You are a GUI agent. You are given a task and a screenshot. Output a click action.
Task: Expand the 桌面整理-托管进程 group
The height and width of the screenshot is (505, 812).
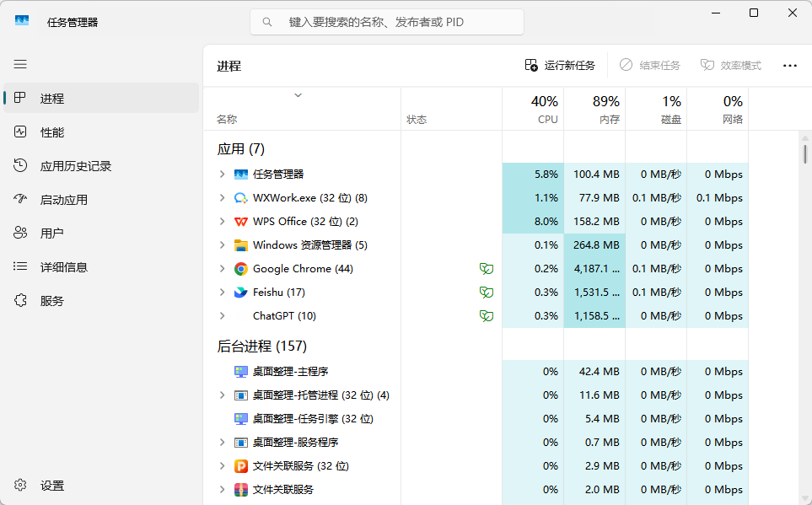[x=222, y=395]
